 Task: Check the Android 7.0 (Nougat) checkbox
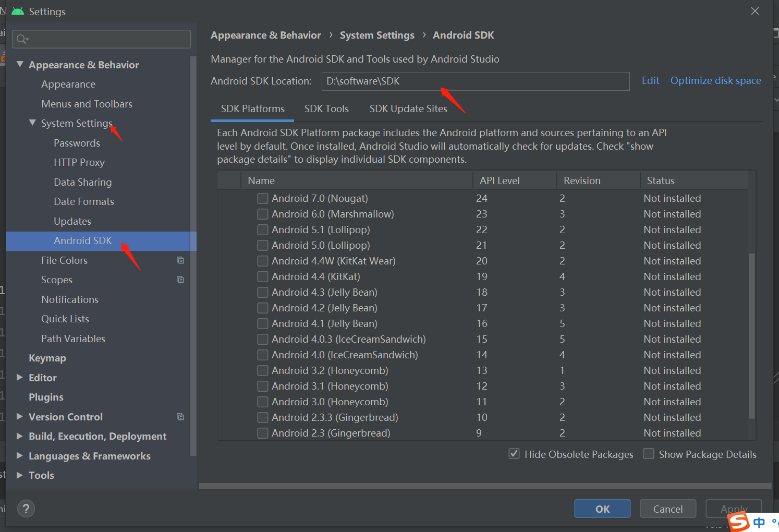[x=263, y=198]
